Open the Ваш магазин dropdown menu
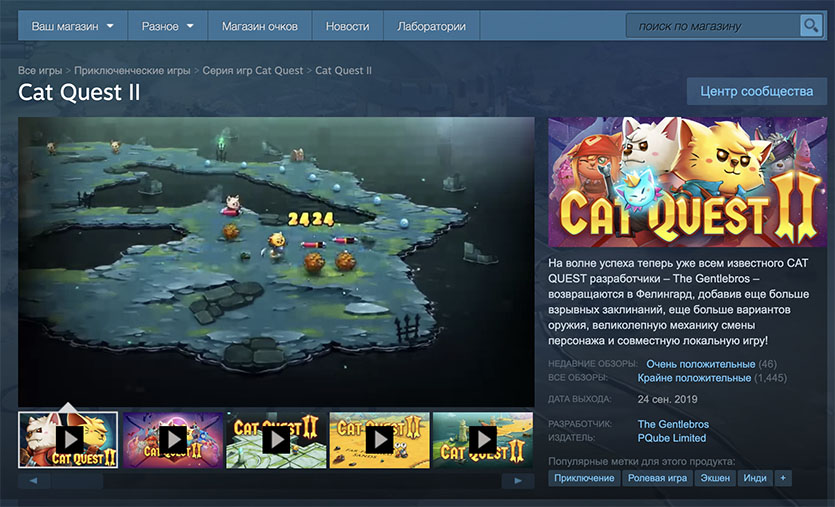This screenshot has width=835, height=507. 72,26
